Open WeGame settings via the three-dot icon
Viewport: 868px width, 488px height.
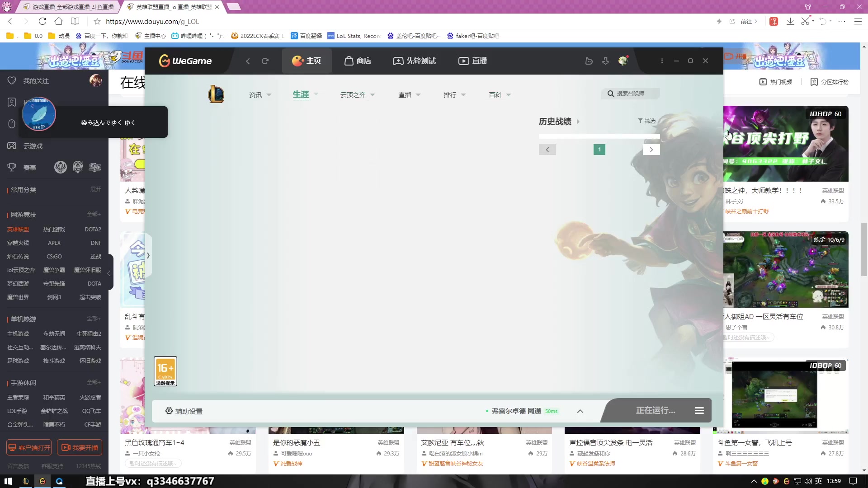pyautogui.click(x=661, y=60)
